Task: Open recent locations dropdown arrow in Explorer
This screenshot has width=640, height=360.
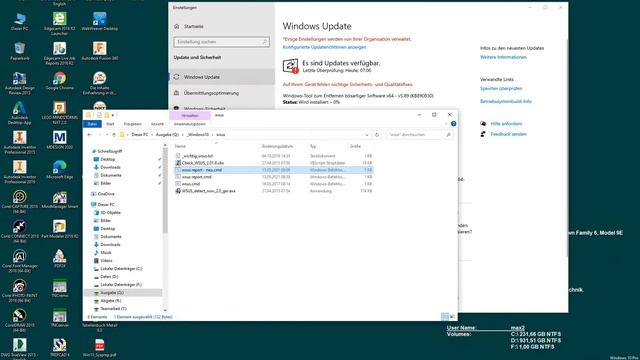Action: (x=107, y=135)
